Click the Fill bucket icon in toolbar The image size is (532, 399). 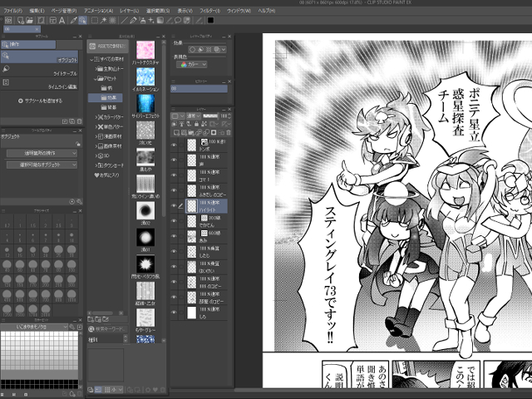140,19
